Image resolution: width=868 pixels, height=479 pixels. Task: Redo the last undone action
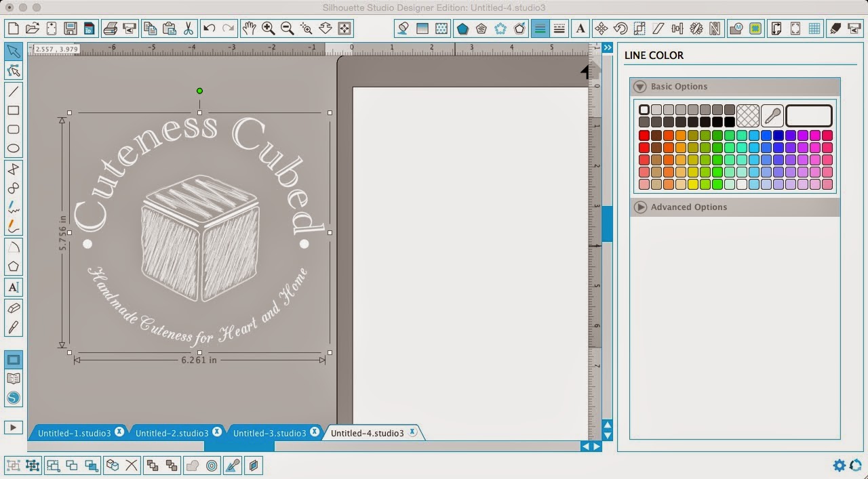[x=229, y=28]
